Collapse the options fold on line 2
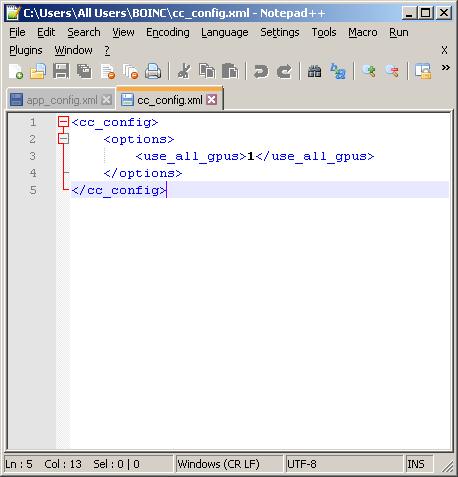458x477 pixels. coord(63,139)
